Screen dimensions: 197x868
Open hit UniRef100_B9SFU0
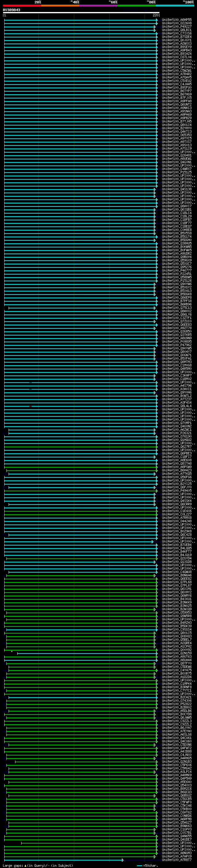pos(176,88)
